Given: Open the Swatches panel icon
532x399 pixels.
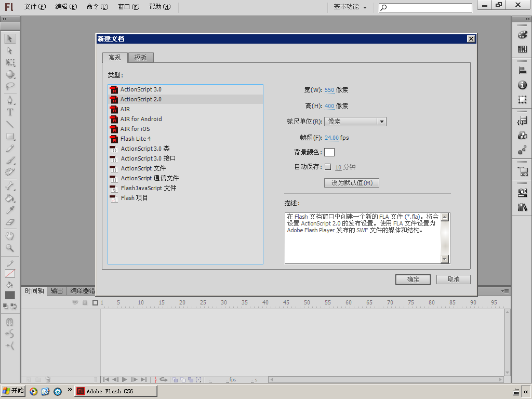Looking at the screenshot, I should pos(523,49).
